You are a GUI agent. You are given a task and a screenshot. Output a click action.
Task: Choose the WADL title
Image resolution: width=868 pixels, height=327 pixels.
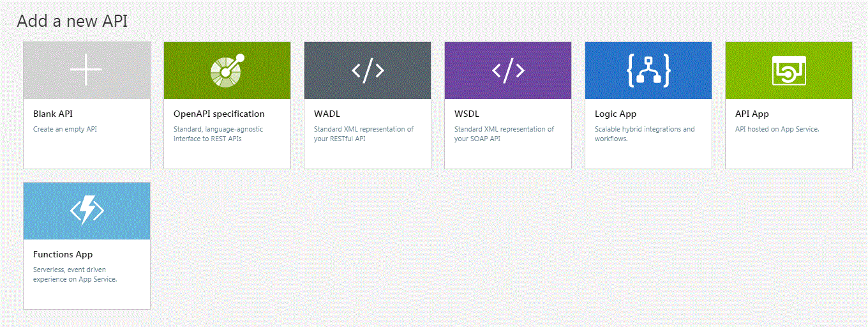tap(327, 114)
